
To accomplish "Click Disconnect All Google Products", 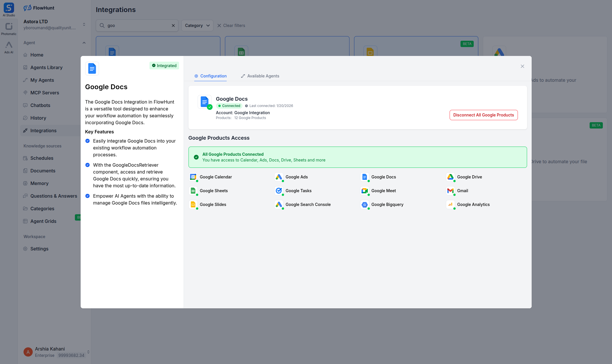I will (x=483, y=115).
